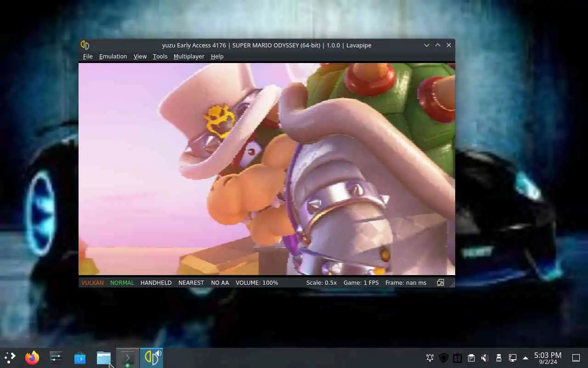This screenshot has height=368, width=588.
Task: Close the yuzu window
Action: coord(449,45)
